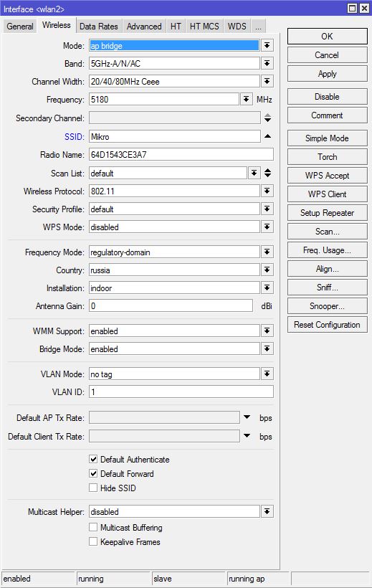Image resolution: width=372 pixels, height=588 pixels.
Task: Expand the Channel Width dropdown
Action: pos(267,81)
